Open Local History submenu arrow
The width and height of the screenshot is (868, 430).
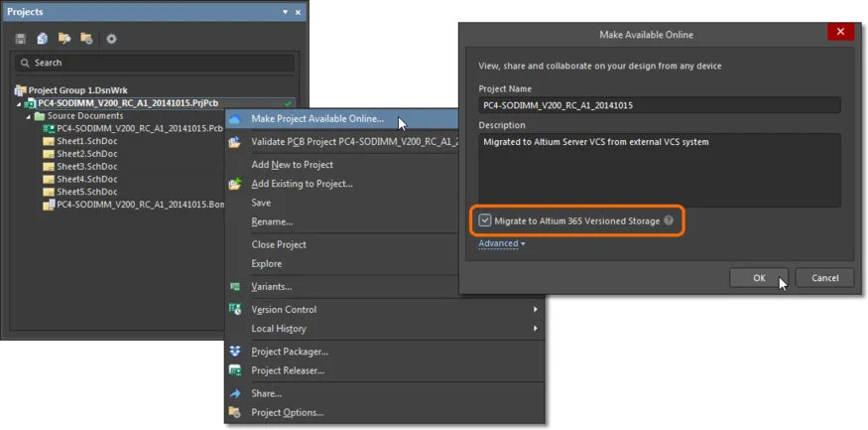pyautogui.click(x=536, y=329)
